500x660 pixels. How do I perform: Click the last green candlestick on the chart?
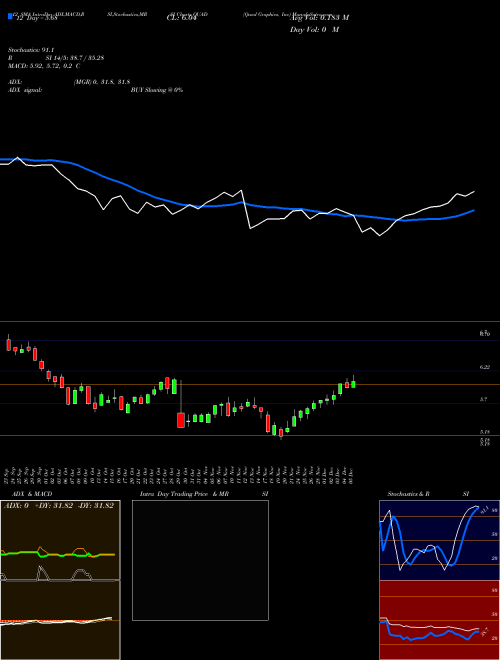[x=353, y=383]
